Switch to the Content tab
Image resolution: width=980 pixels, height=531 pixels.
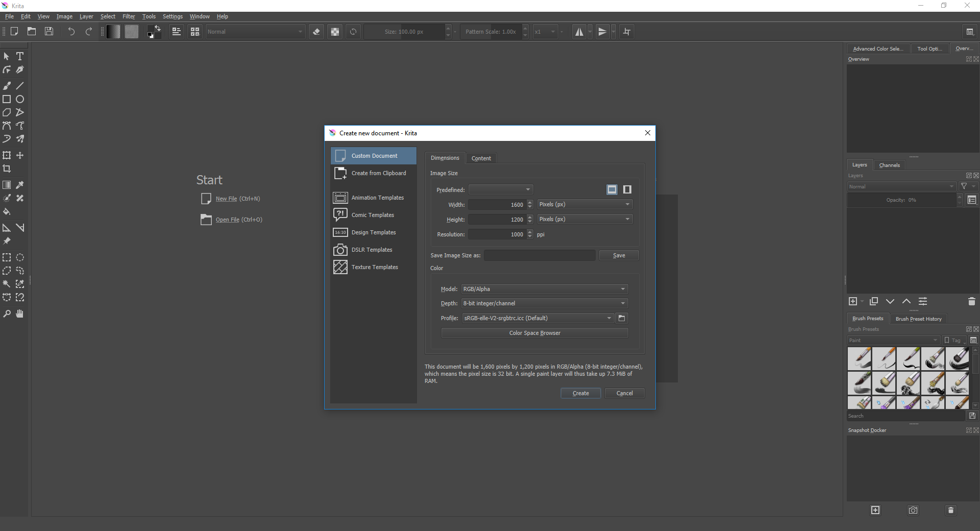pos(481,158)
